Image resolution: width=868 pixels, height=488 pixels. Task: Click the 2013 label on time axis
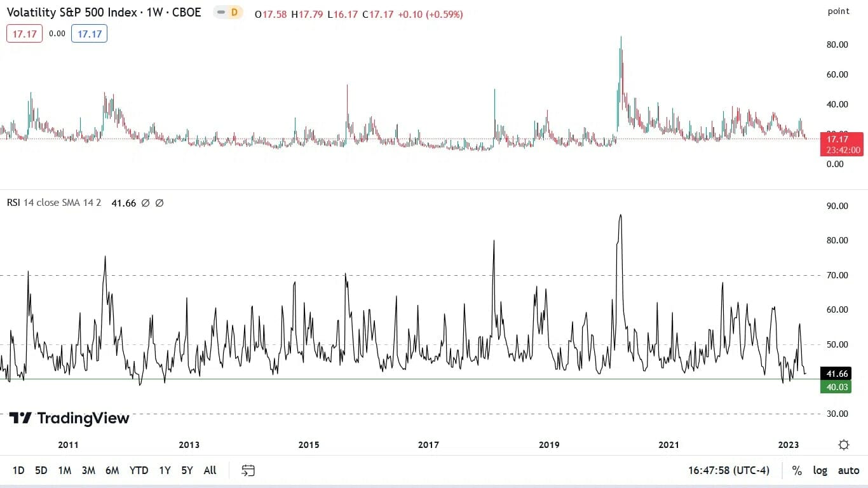click(x=189, y=445)
